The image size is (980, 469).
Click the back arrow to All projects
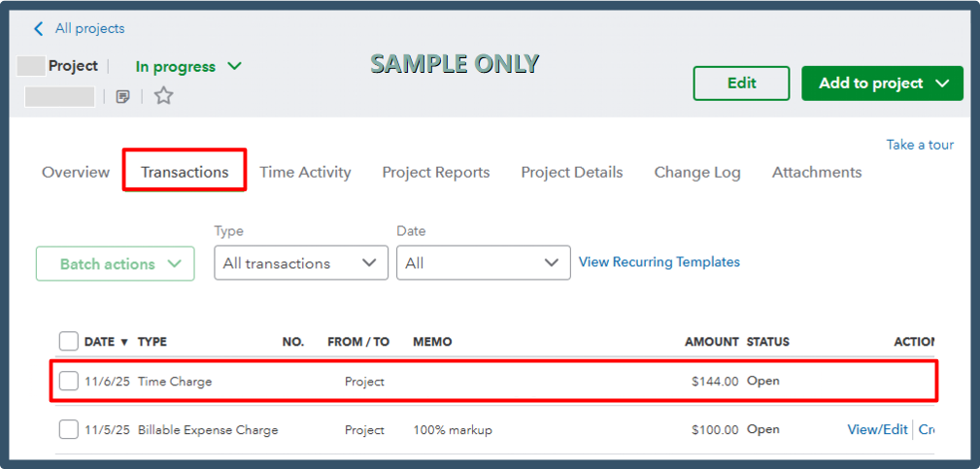point(39,28)
